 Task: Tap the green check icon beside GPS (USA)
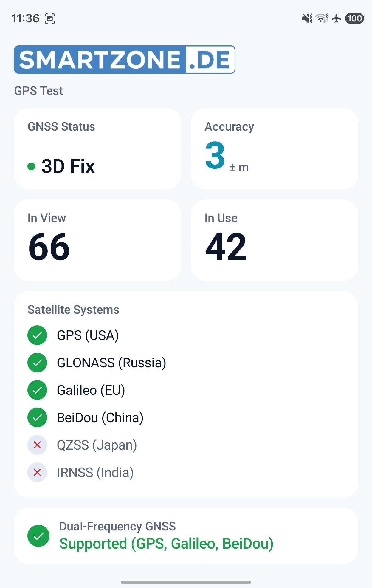pyautogui.click(x=37, y=335)
